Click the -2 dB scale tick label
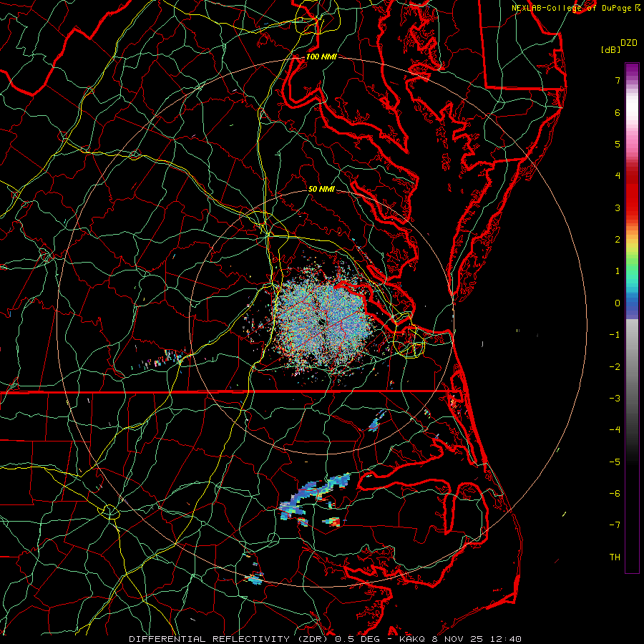This screenshot has width=644, height=644. [615, 367]
